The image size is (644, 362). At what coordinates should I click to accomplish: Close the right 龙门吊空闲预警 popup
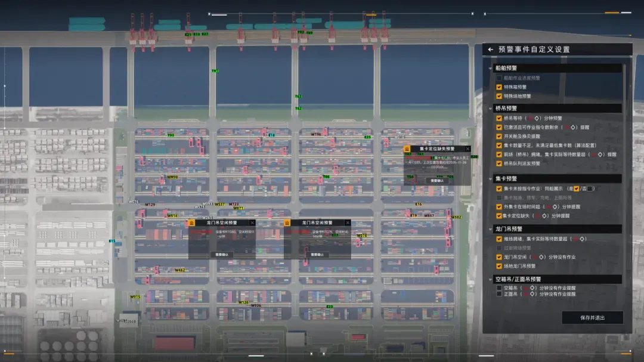click(x=348, y=222)
